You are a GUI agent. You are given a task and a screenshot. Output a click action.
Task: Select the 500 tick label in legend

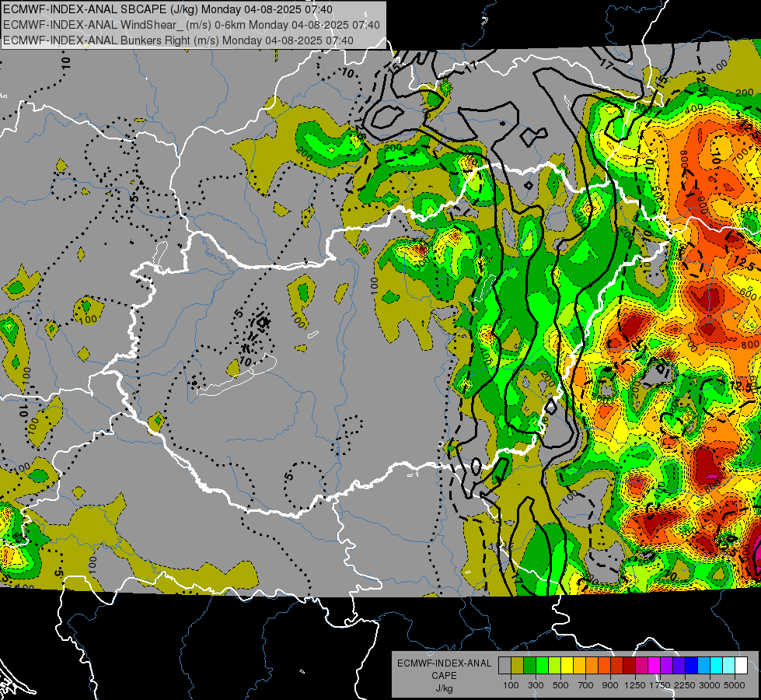(560, 685)
